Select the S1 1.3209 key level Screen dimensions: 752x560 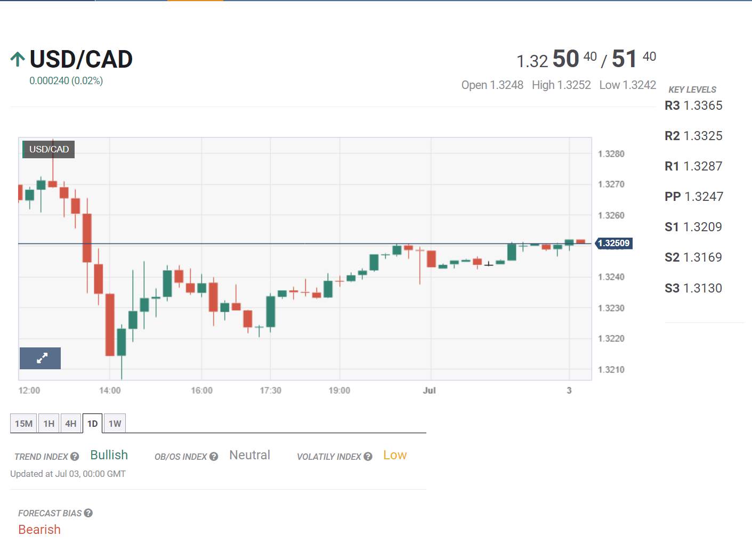pyautogui.click(x=693, y=227)
